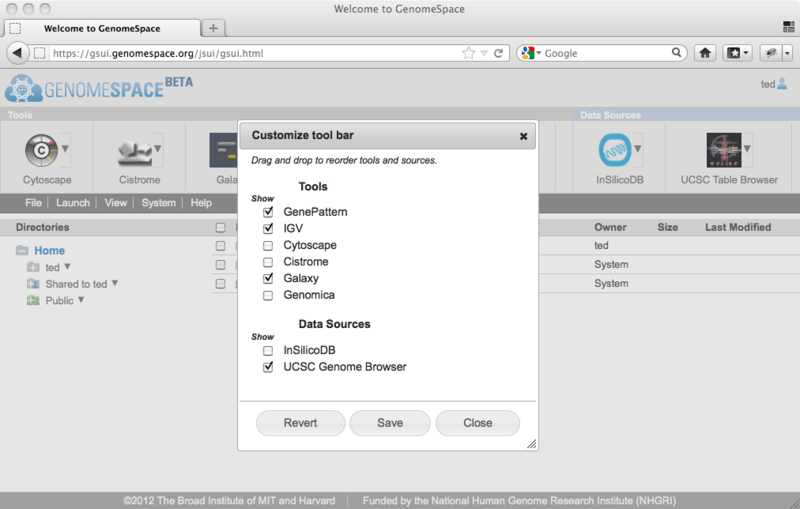
Task: Uncheck the GenePattern checkbox
Action: [x=268, y=212]
